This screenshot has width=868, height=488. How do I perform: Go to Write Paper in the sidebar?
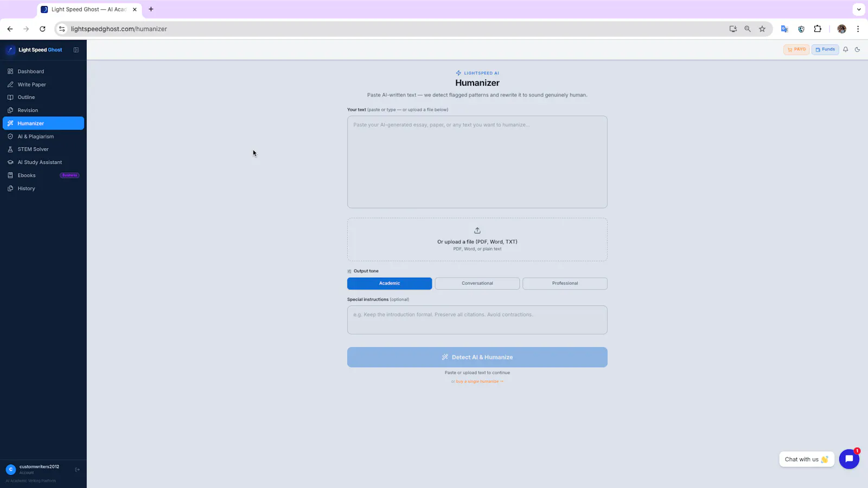point(43,85)
